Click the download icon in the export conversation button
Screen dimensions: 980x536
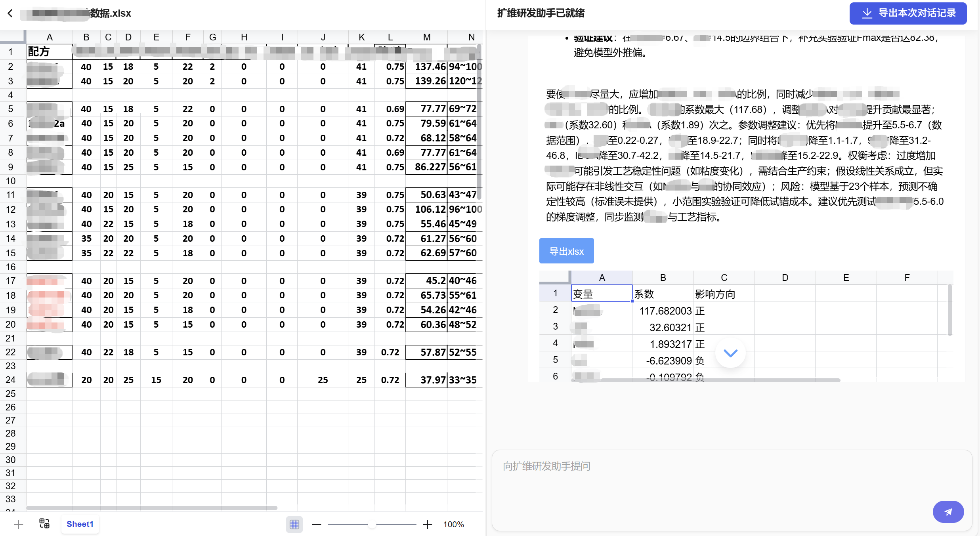tap(867, 13)
